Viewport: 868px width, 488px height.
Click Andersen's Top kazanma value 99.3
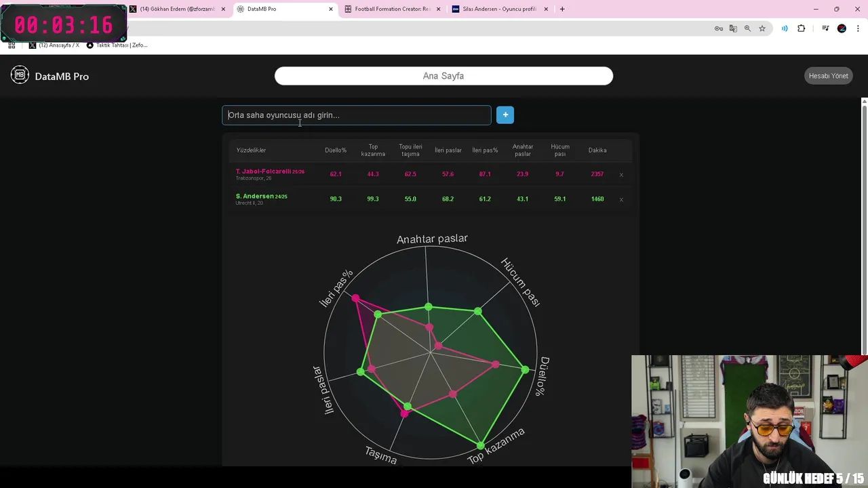point(373,199)
